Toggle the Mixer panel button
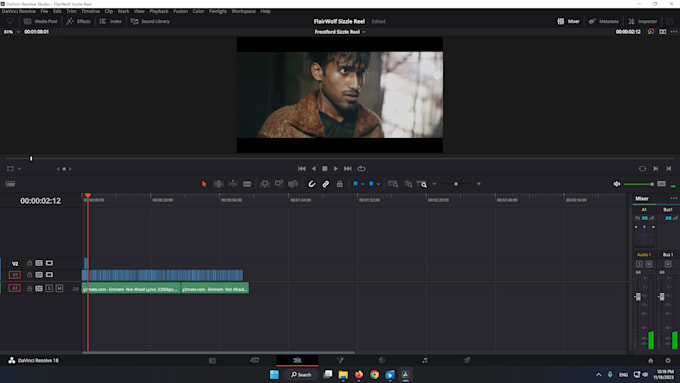 pyautogui.click(x=569, y=21)
